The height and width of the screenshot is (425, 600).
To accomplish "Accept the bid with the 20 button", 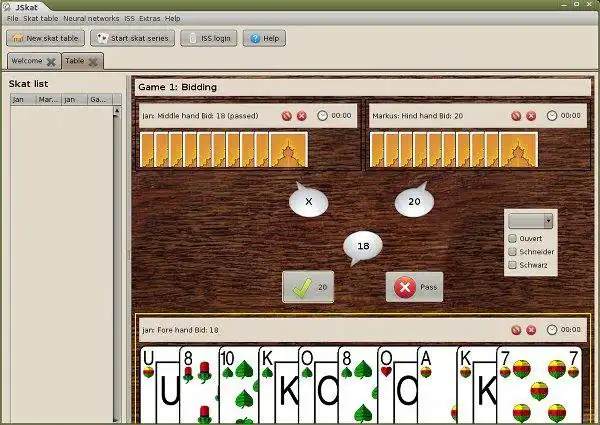I will [x=308, y=287].
